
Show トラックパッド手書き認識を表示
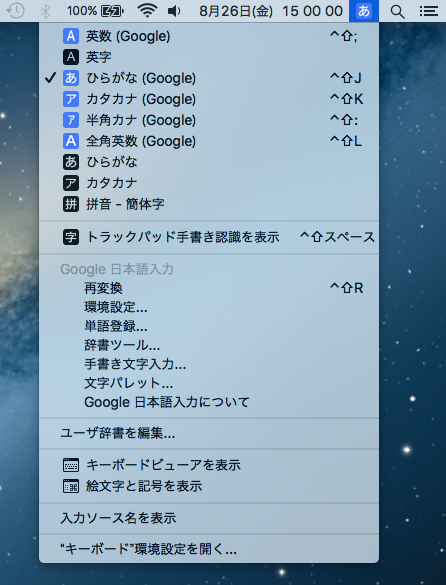click(209, 237)
